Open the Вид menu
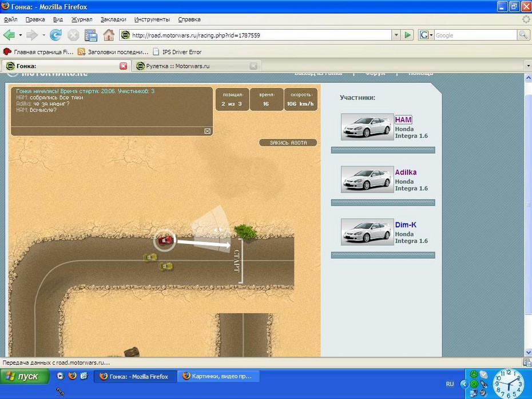 [x=58, y=19]
